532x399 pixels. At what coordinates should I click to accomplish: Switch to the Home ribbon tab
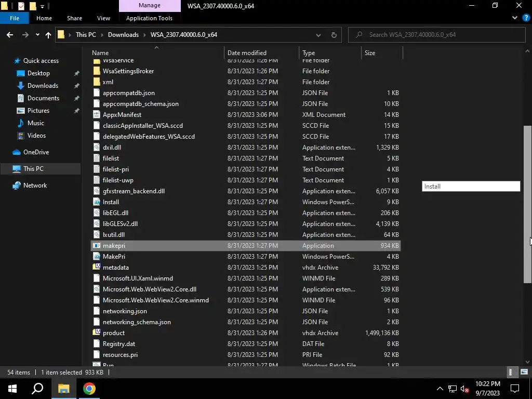pos(44,18)
